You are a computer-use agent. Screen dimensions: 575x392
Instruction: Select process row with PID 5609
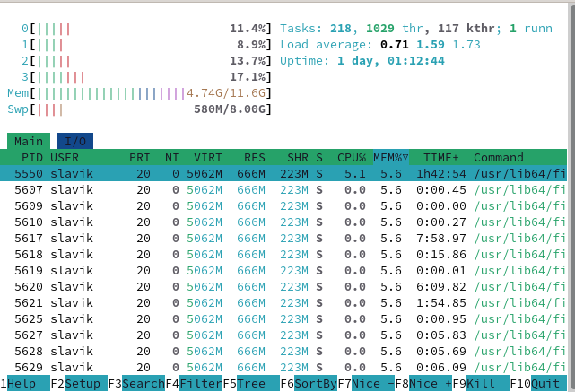coord(283,205)
